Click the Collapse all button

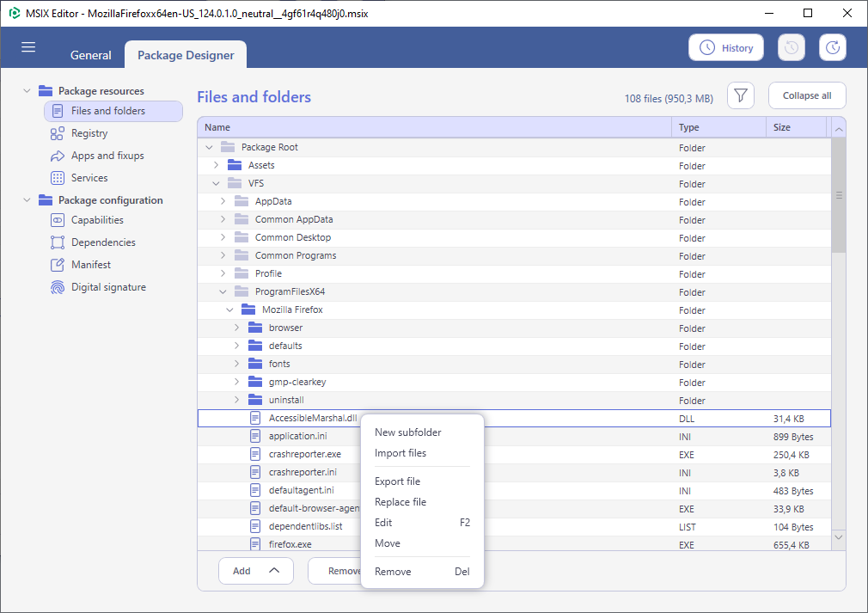click(807, 95)
